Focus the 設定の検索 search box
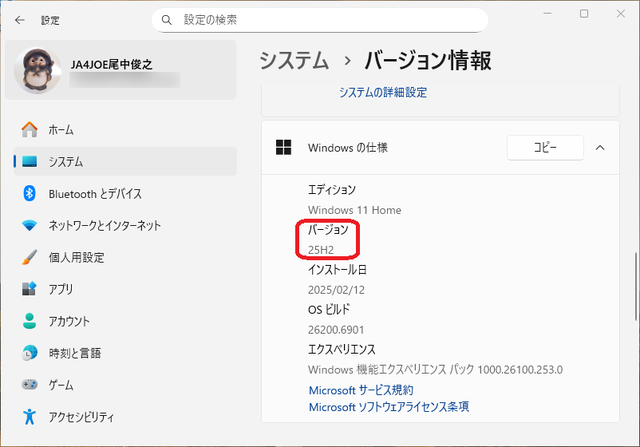 (x=320, y=20)
